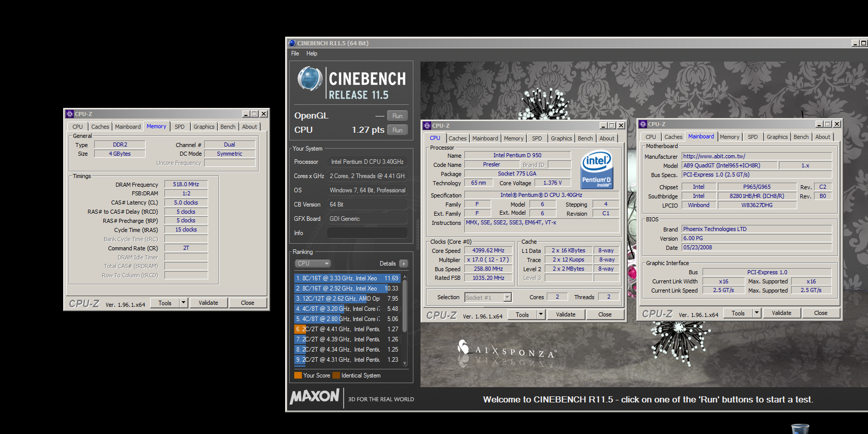
Task: Open the CPU ranking type dropdown
Action: pyautogui.click(x=313, y=264)
